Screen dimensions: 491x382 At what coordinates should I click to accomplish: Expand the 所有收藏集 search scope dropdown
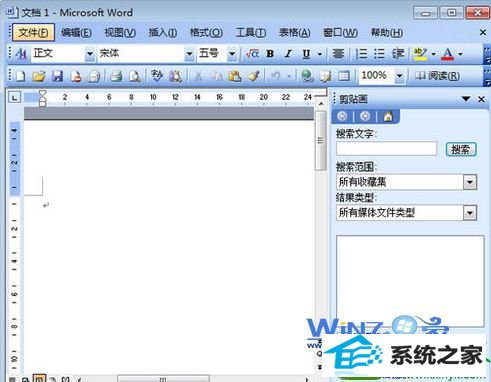(470, 182)
